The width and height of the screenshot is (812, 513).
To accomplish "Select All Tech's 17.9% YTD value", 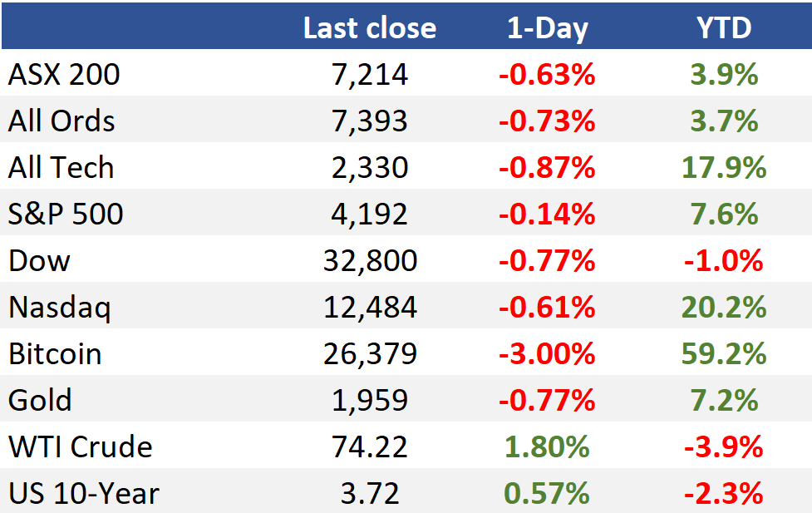I will tap(723, 168).
